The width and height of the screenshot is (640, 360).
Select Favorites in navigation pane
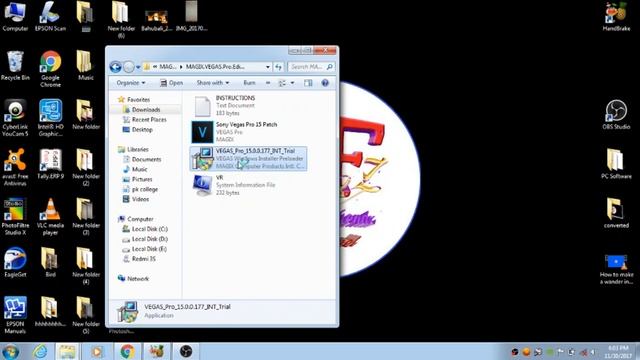coord(134,100)
